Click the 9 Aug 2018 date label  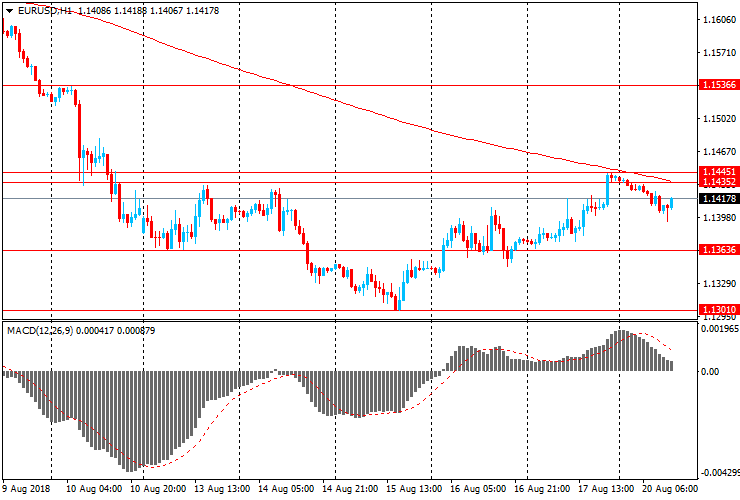point(25,489)
